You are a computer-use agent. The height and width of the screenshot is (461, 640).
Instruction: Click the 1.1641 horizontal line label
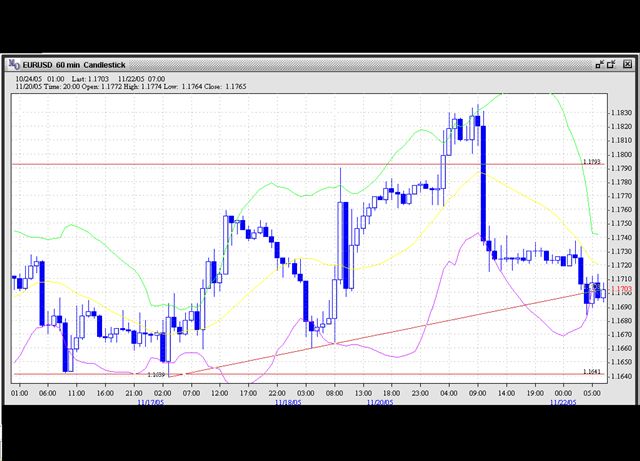click(591, 371)
